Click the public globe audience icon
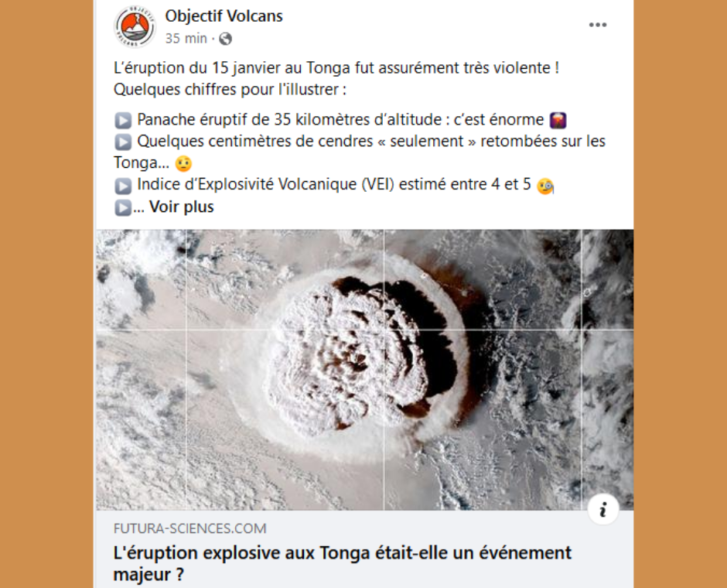Image resolution: width=727 pixels, height=588 pixels. (x=225, y=39)
